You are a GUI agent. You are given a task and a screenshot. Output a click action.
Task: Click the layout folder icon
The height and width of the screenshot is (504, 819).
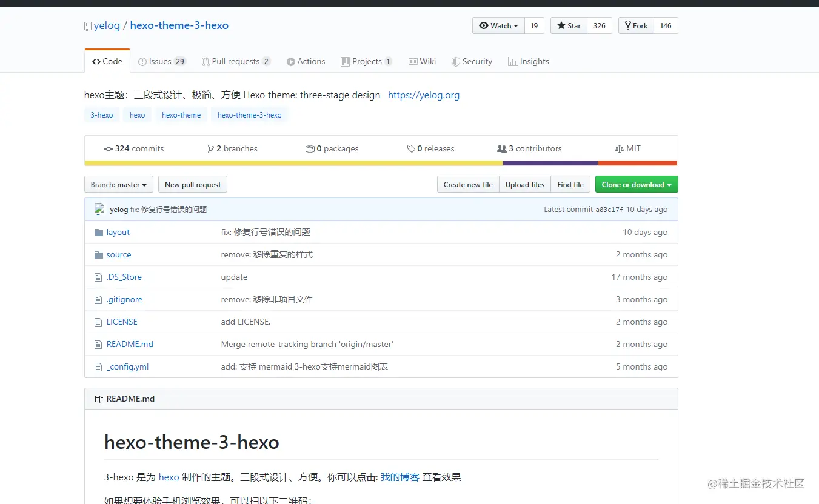pyautogui.click(x=99, y=233)
